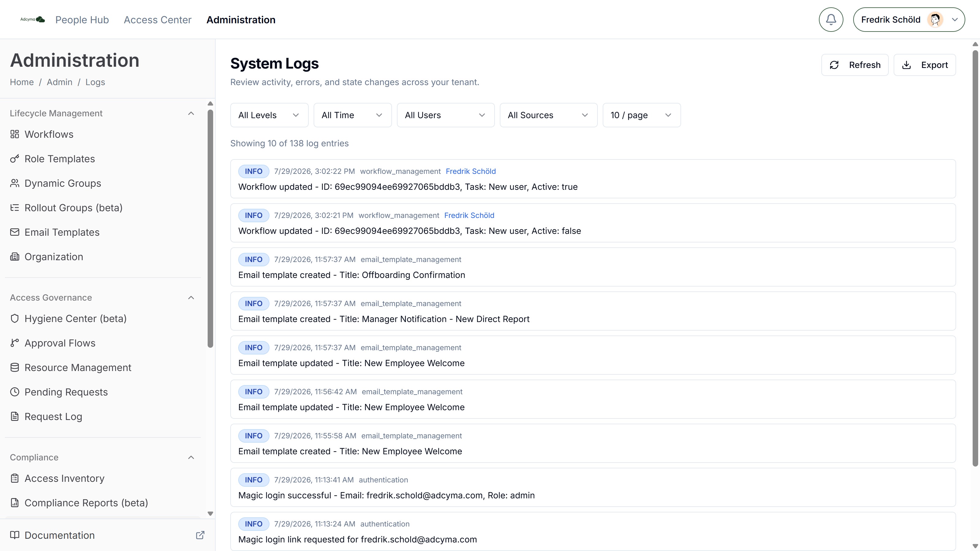
Task: Expand the user menu chevron
Action: coord(955,20)
